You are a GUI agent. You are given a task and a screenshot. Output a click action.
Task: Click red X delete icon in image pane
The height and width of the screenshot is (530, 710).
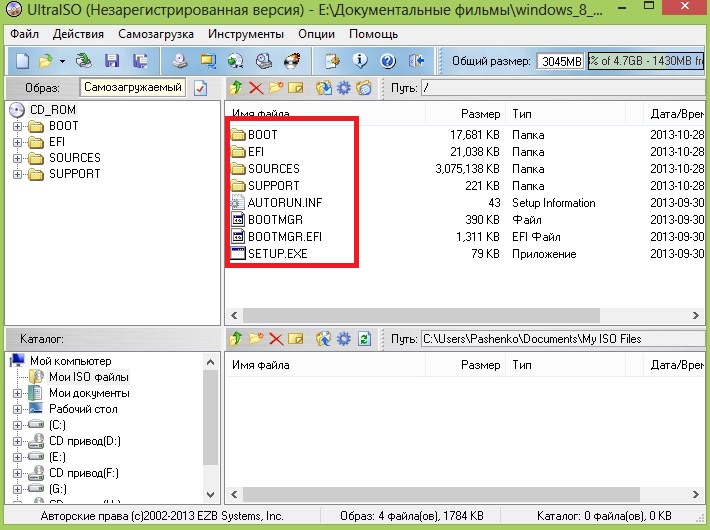coord(255,88)
